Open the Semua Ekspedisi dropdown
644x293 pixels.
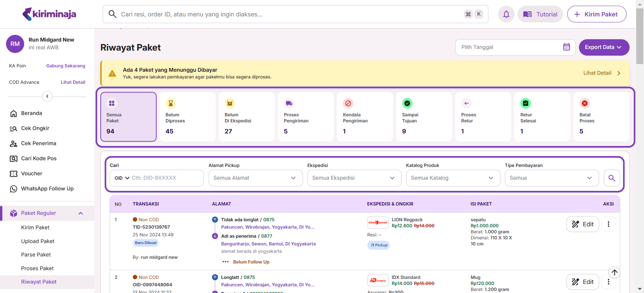click(354, 178)
